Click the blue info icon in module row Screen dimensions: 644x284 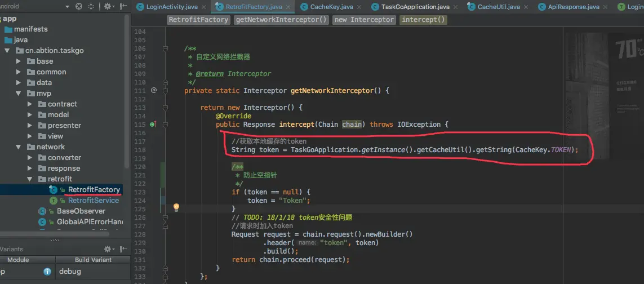coord(47,271)
